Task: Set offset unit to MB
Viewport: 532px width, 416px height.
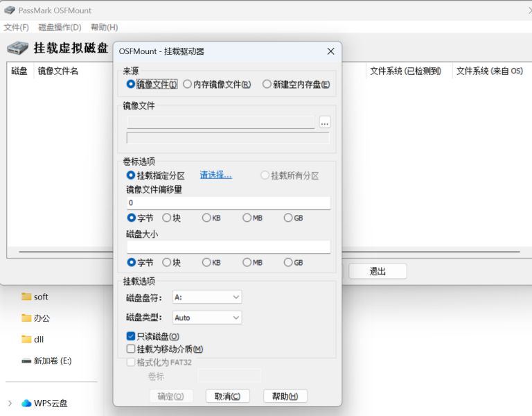Action: (247, 218)
